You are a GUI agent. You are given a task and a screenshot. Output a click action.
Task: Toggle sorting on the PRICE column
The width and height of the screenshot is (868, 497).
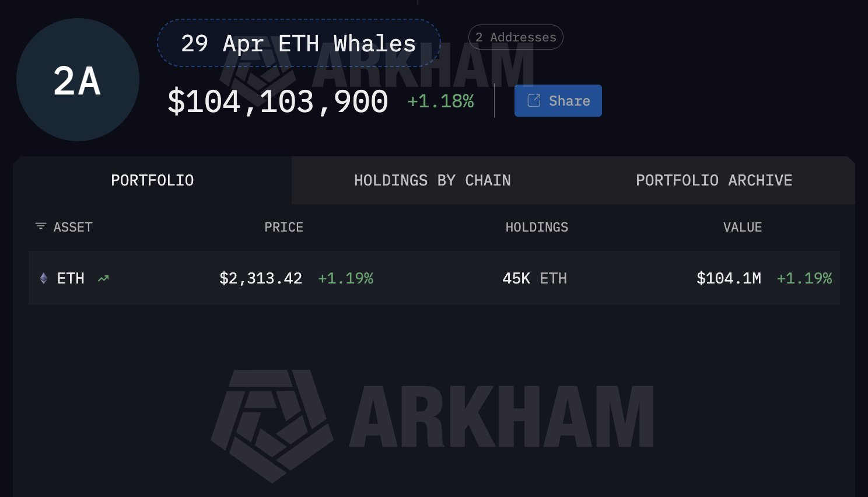[284, 227]
